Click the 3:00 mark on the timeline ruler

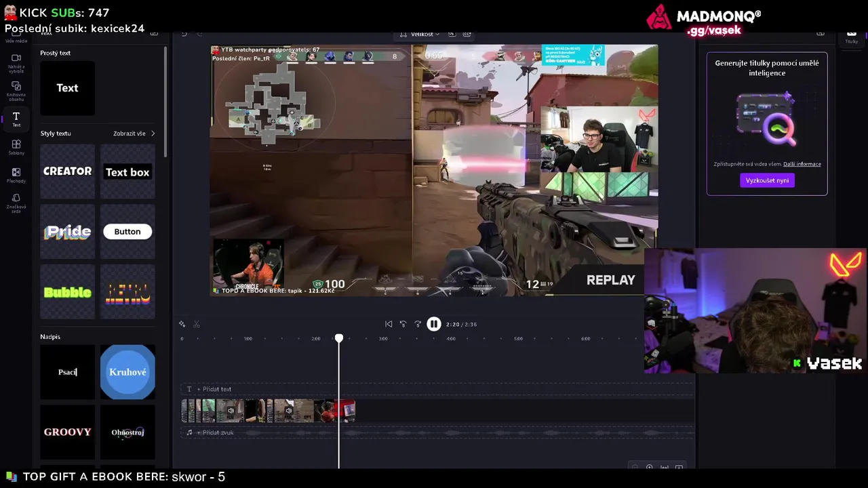(383, 338)
